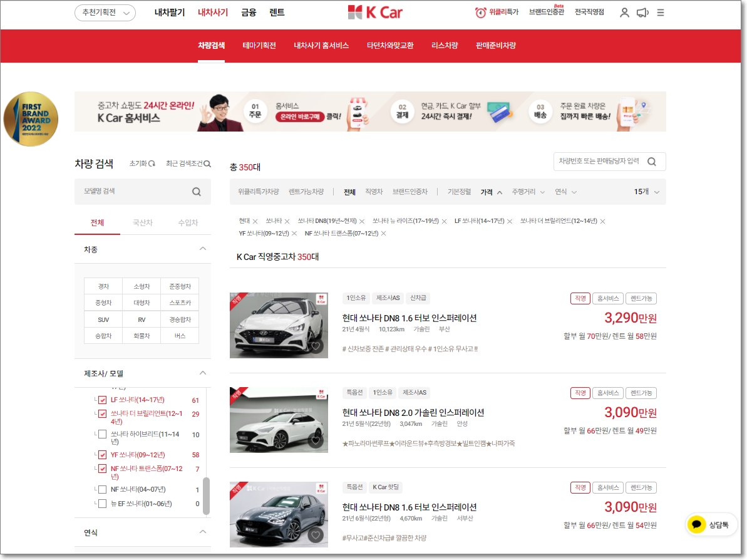Favorite the dark gray Sonata heart icon
747x560 pixels.
(316, 536)
